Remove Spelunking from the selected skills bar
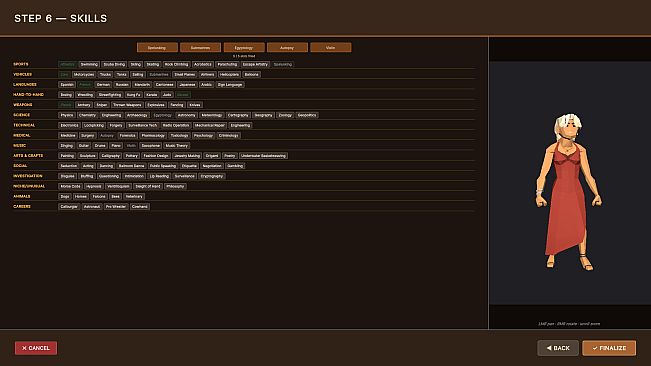This screenshot has width=651, height=366. coord(157,48)
